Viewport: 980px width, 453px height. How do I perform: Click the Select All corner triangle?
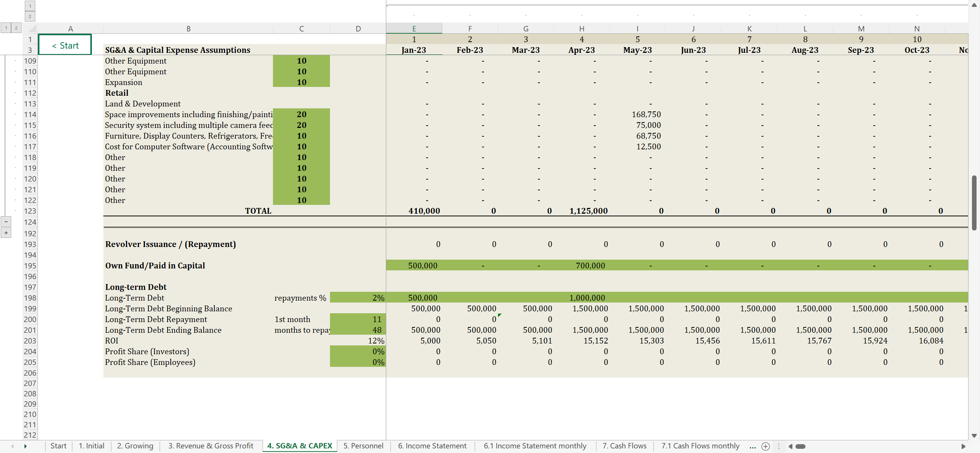(x=32, y=29)
